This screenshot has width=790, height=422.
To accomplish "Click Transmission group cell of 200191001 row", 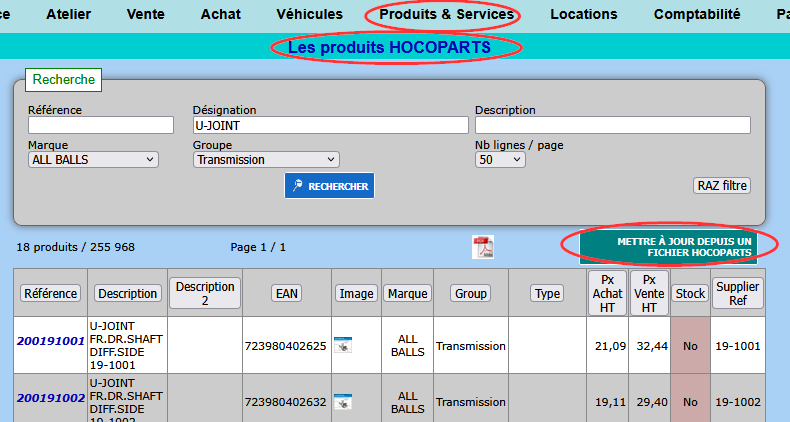I will [471, 346].
